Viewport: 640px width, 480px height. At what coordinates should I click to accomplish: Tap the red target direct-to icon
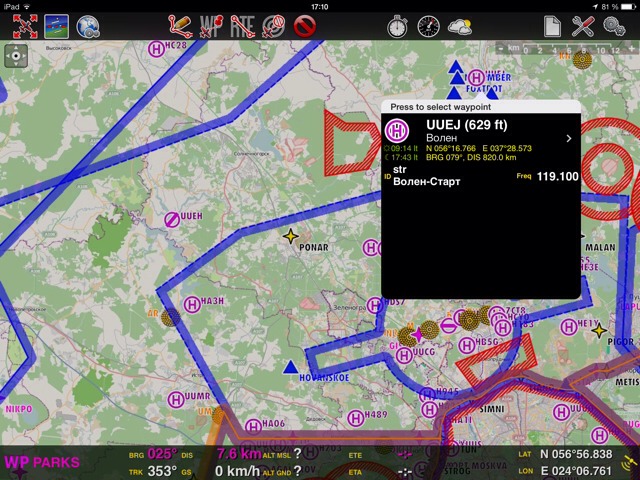point(273,26)
